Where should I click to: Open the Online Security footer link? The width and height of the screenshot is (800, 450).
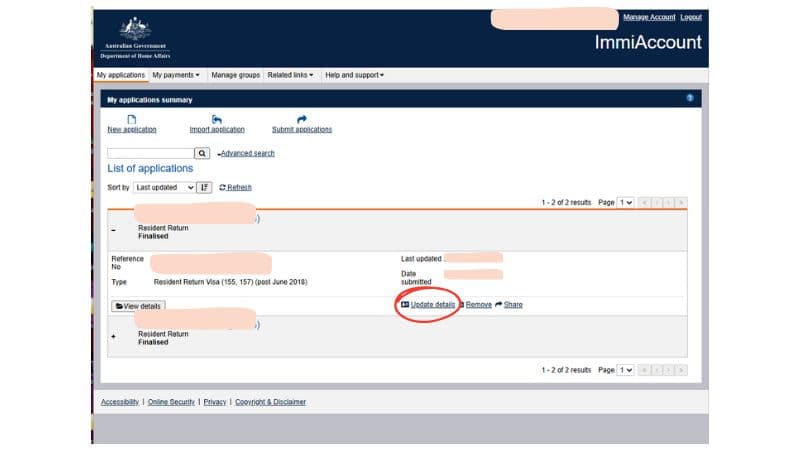[x=171, y=402]
